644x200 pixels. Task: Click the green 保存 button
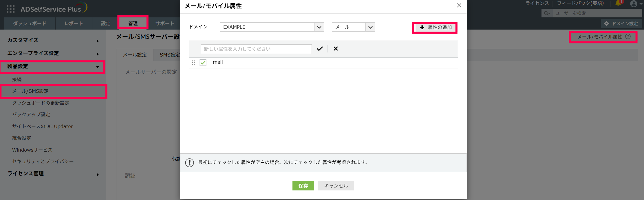coord(303,186)
